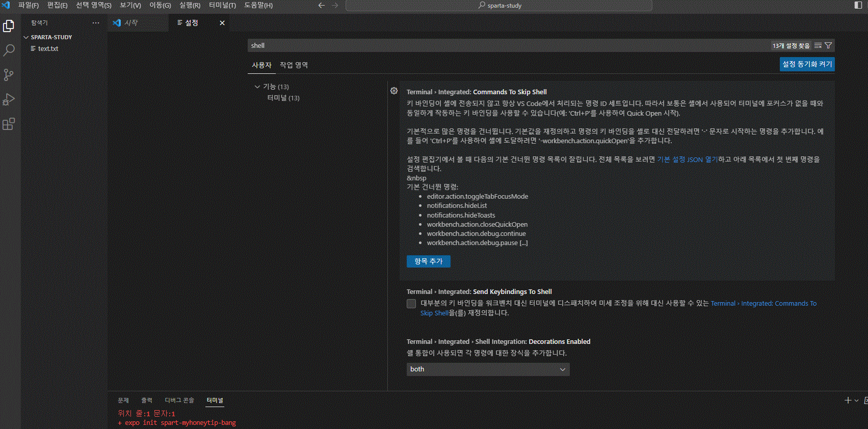Go forward with the navigation arrow
This screenshot has height=429, width=868.
click(x=335, y=5)
